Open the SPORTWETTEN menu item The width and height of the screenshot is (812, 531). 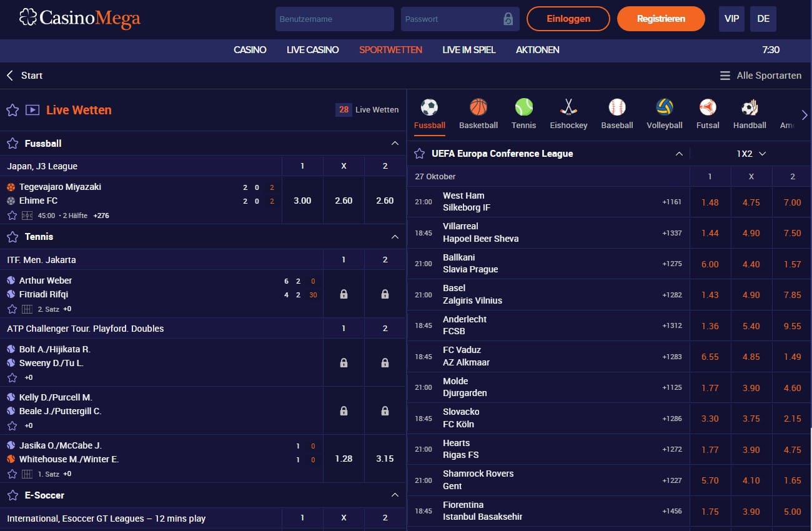point(391,50)
